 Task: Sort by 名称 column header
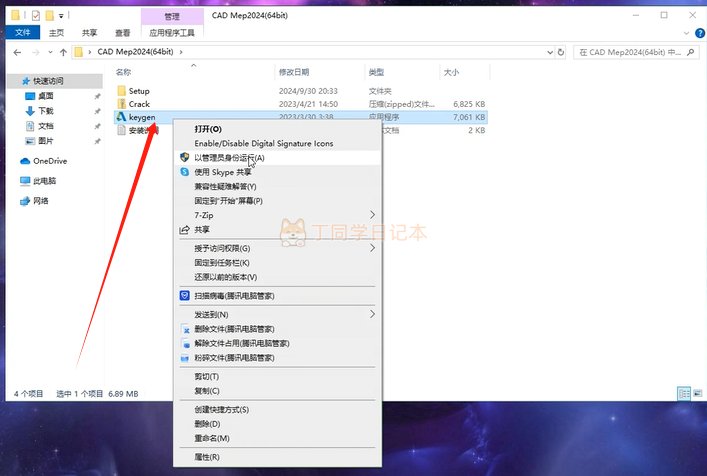pos(123,72)
